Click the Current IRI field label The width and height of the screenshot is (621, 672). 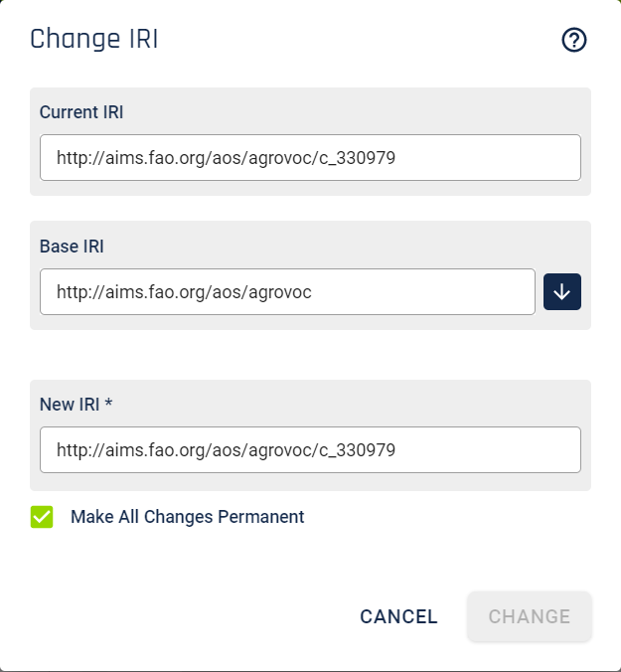click(81, 112)
